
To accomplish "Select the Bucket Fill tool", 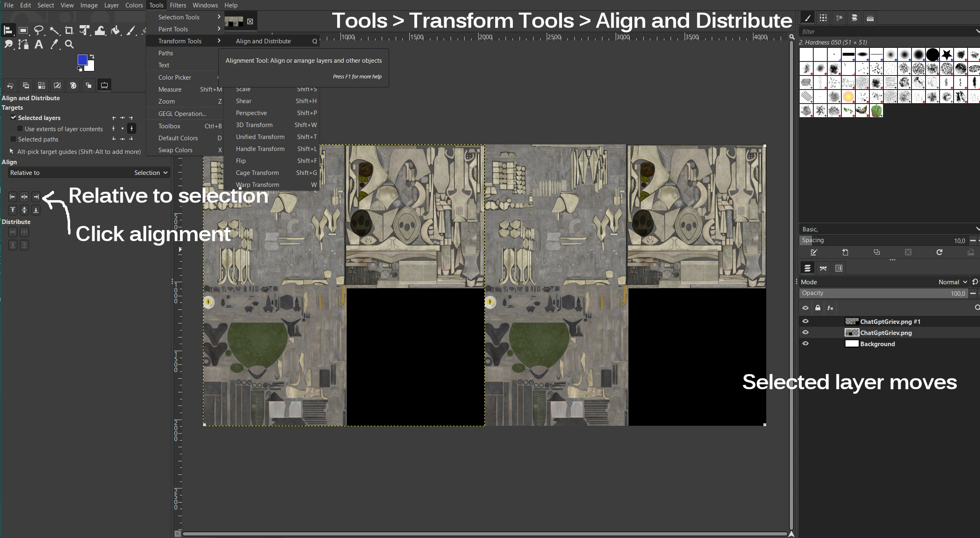I will (116, 30).
